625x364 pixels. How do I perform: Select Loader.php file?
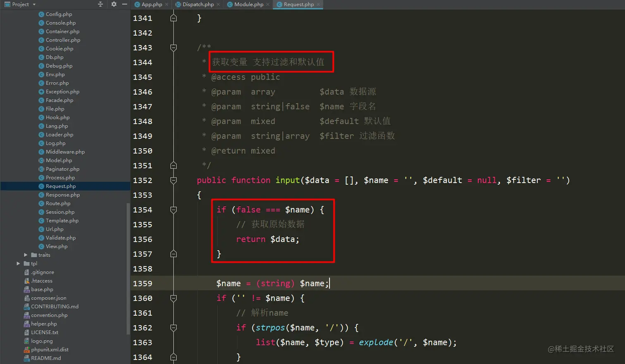click(60, 135)
